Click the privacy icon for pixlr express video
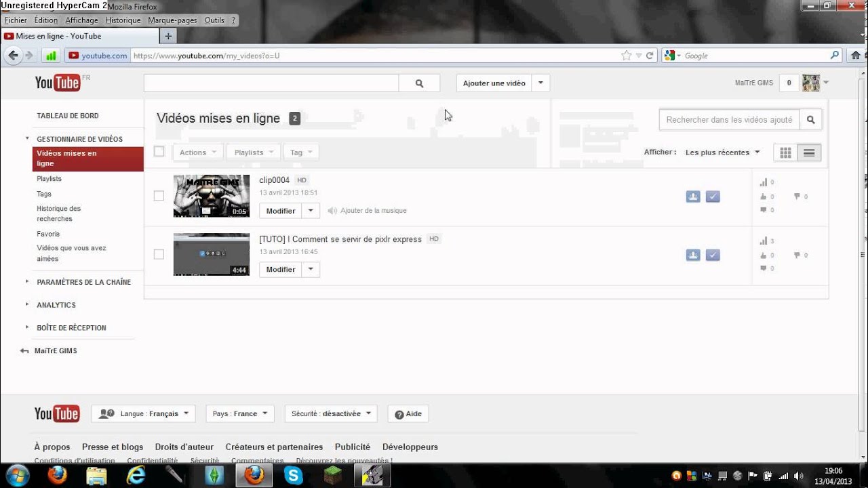The width and height of the screenshot is (868, 488). tap(693, 256)
